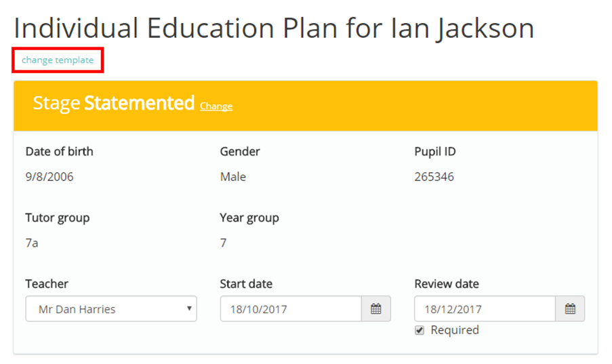Click the Tutor group value 7a
The height and width of the screenshot is (364, 612).
tap(32, 243)
